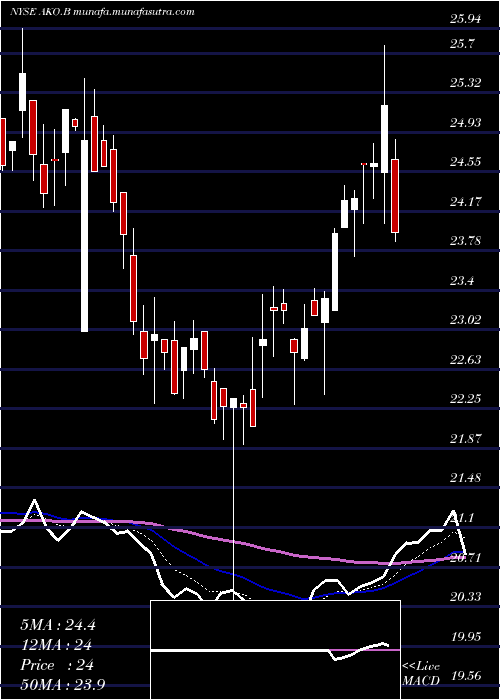Click the 22.25 price axis label
This screenshot has height=700, width=500.
[468, 399]
